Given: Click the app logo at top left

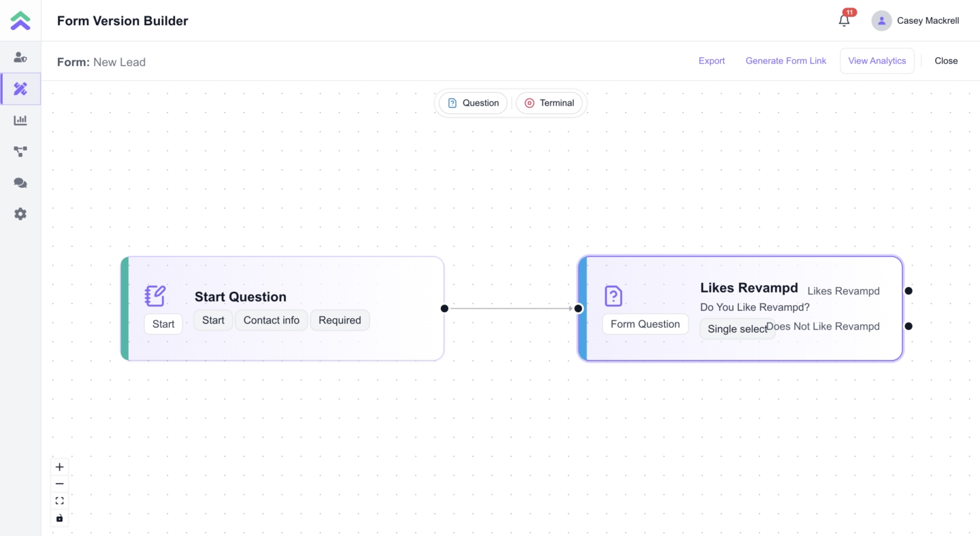Looking at the screenshot, I should (20, 20).
